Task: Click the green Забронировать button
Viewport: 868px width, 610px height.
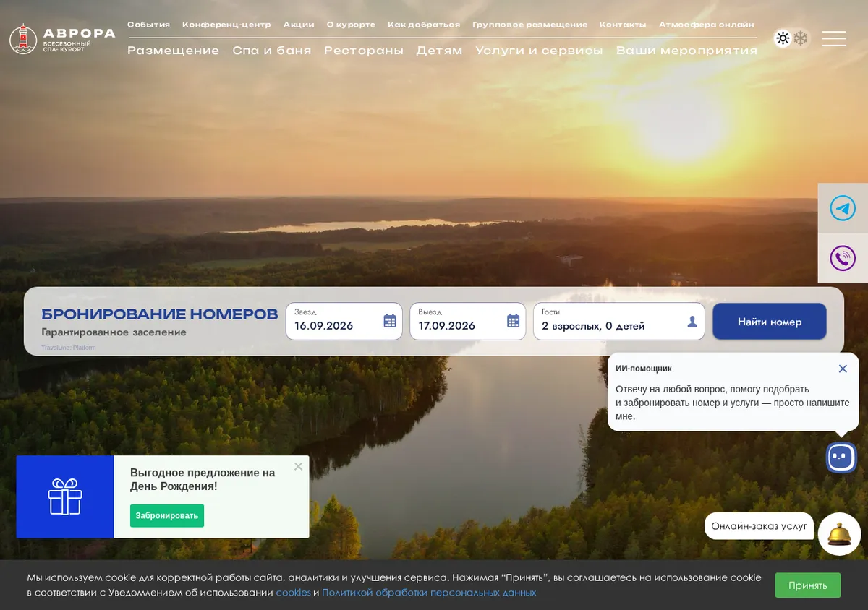Action: (167, 515)
